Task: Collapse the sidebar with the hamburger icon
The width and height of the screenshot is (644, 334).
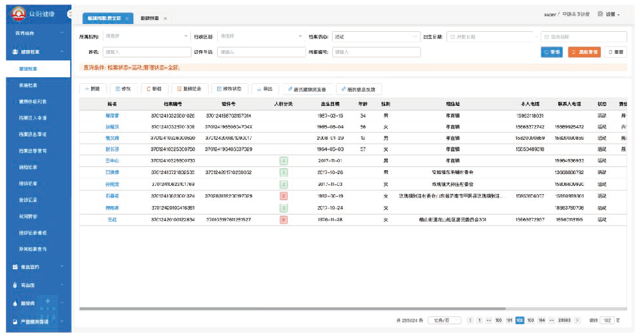Action: pos(70,14)
